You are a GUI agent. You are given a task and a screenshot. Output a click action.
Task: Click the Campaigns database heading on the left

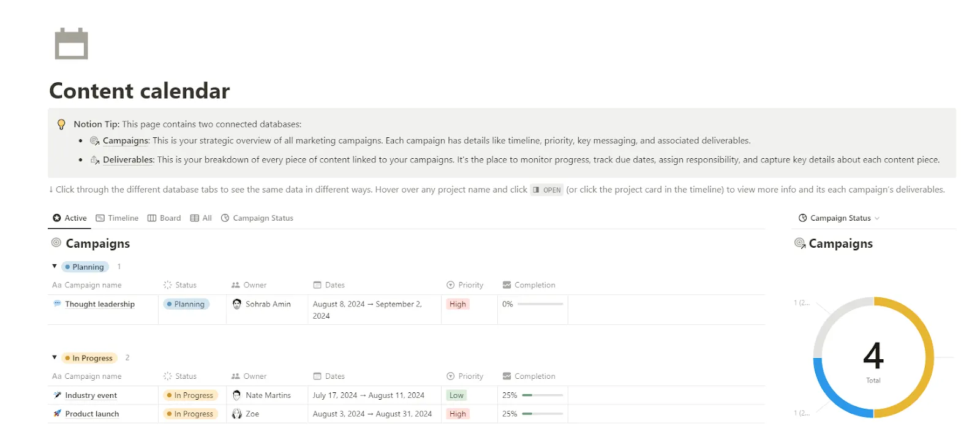[98, 243]
